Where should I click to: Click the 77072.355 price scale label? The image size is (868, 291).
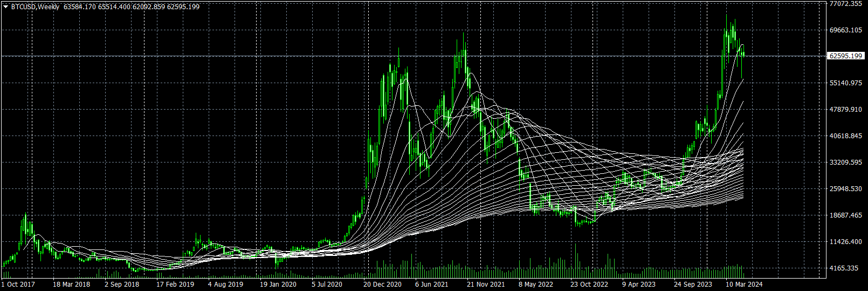[x=846, y=4]
